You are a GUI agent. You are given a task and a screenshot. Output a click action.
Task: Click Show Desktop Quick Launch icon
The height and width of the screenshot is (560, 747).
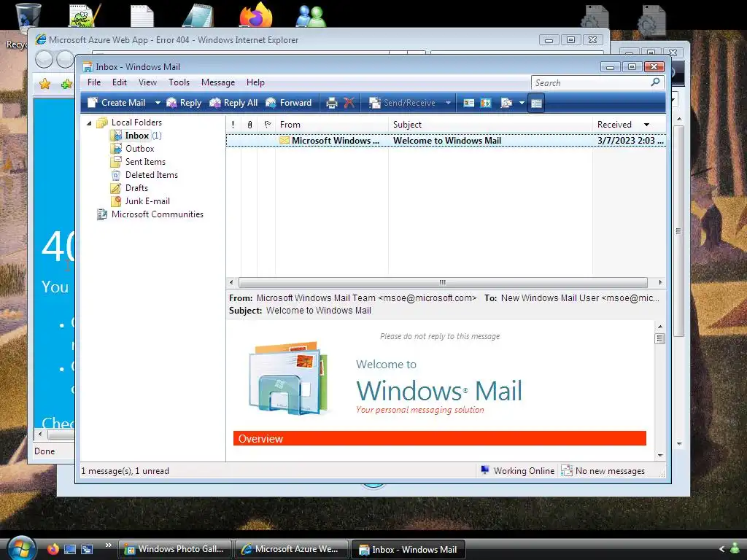(70, 549)
